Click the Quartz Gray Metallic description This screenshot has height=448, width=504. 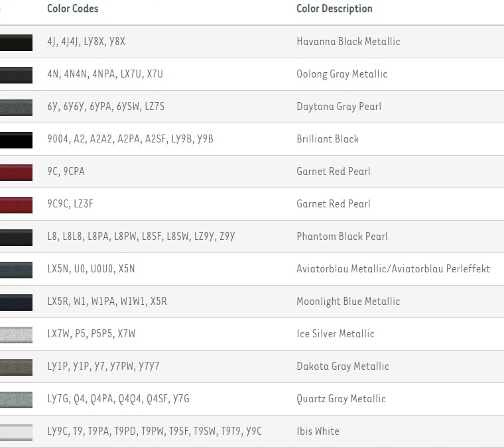(341, 399)
